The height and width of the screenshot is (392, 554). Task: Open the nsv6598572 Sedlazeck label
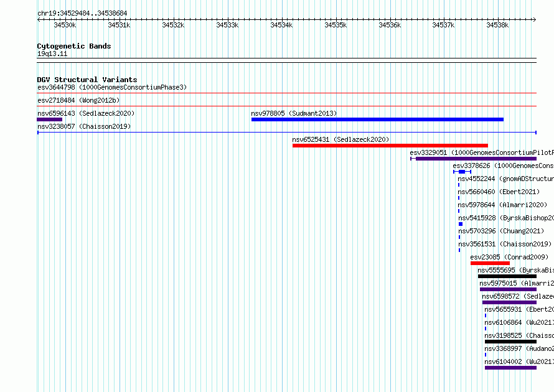coord(518,296)
